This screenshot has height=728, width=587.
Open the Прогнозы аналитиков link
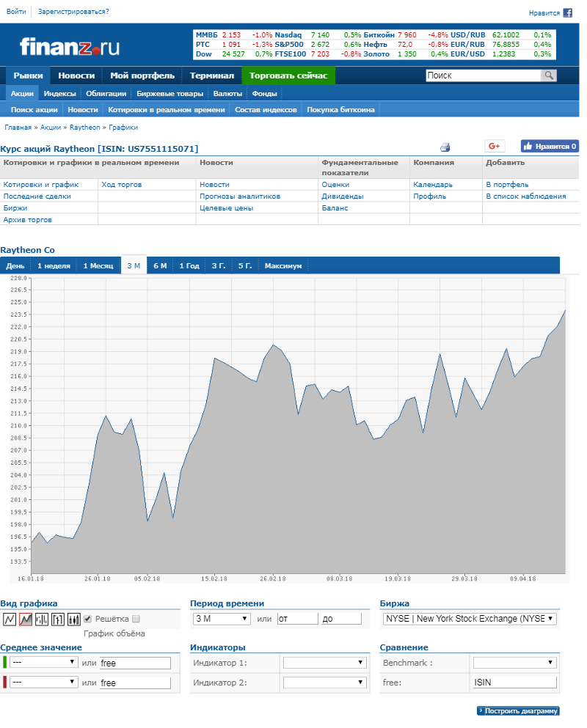(240, 196)
